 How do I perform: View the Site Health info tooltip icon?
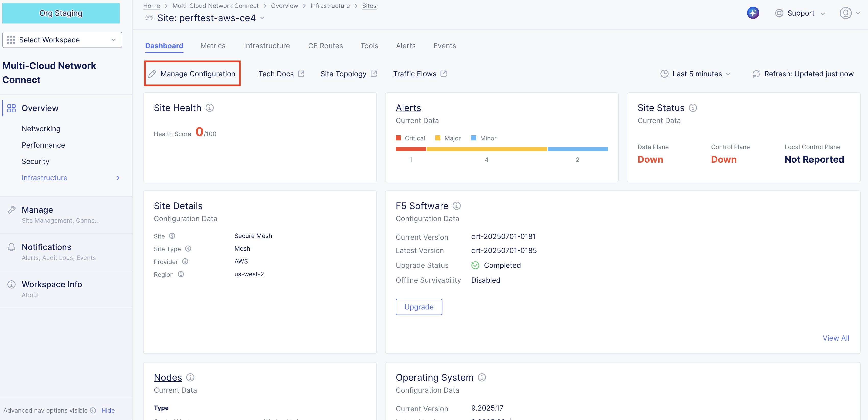click(210, 107)
